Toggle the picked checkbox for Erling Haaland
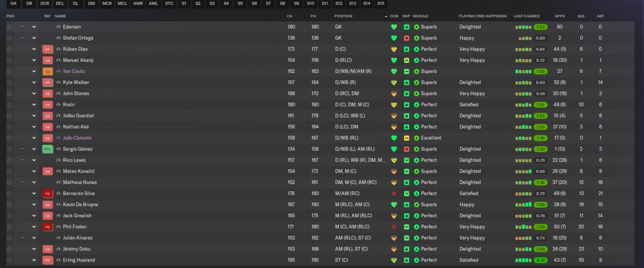 point(9,260)
